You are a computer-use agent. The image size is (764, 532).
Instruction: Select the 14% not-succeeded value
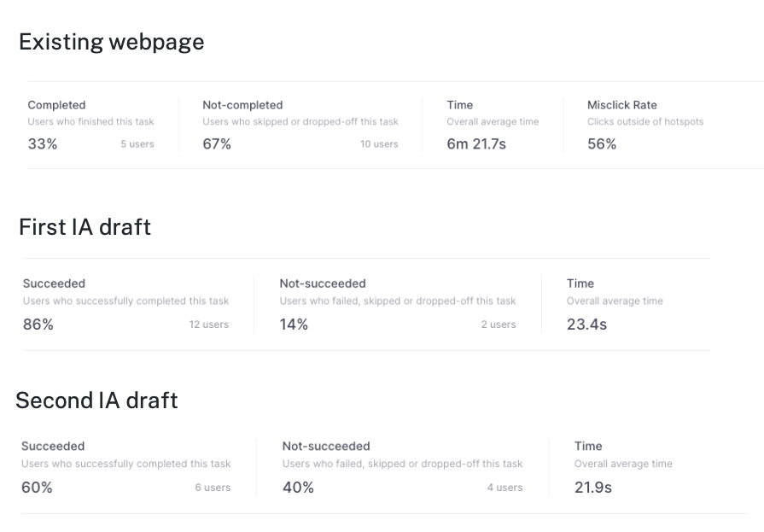294,324
